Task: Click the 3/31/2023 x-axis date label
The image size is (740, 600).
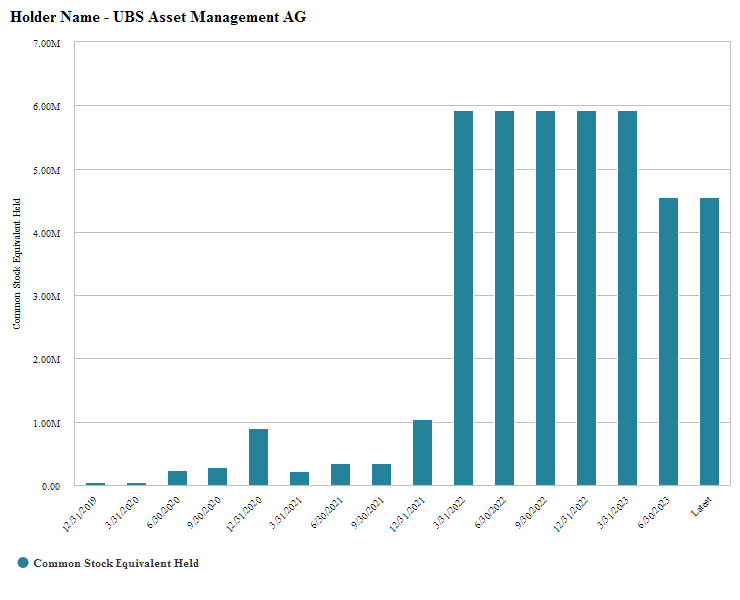Action: coord(613,513)
